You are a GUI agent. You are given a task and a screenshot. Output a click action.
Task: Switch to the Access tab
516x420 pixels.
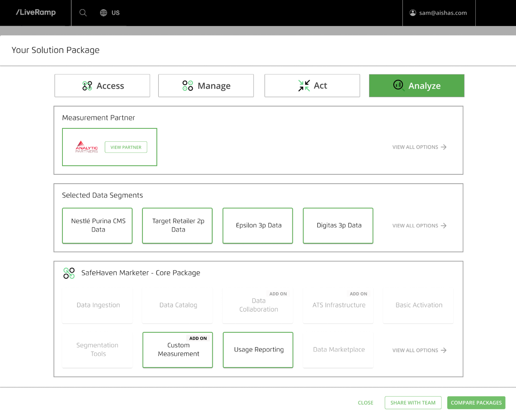(x=102, y=86)
